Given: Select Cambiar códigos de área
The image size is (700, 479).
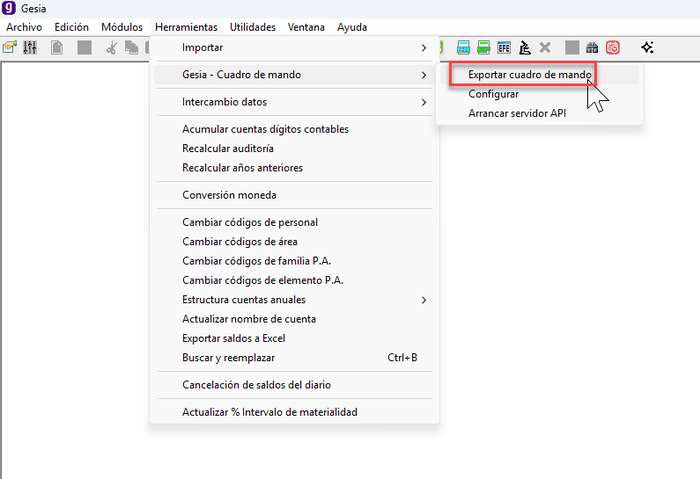Looking at the screenshot, I should 240,242.
